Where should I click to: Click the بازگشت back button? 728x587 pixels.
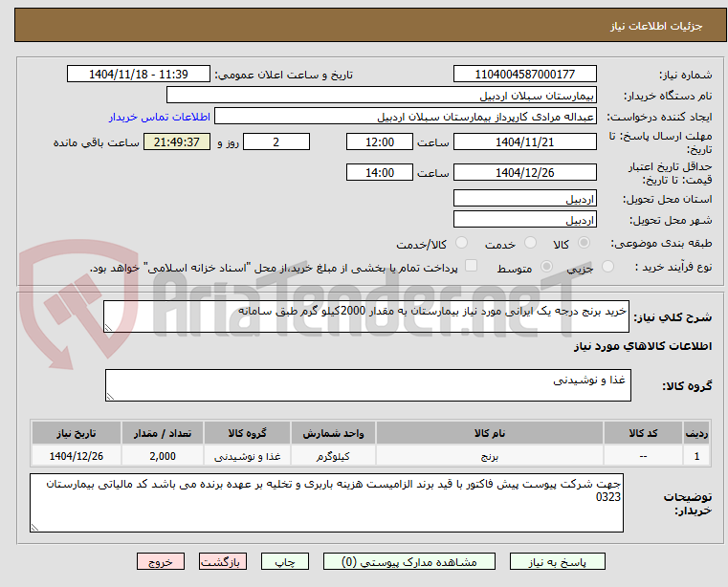[x=222, y=561]
